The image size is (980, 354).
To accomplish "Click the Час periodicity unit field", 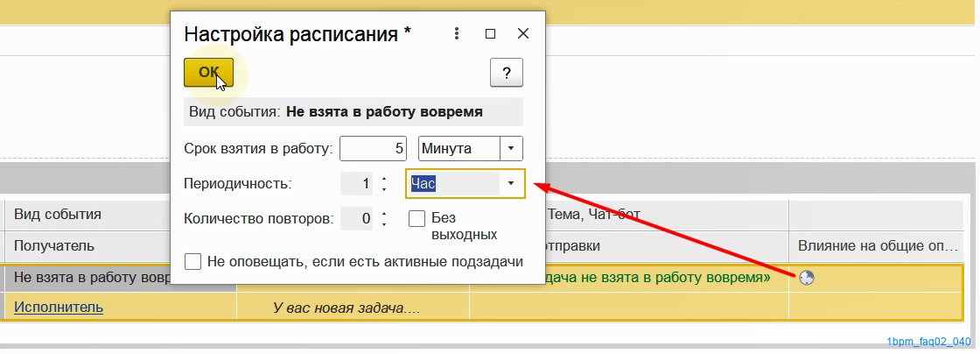I will coord(453,183).
